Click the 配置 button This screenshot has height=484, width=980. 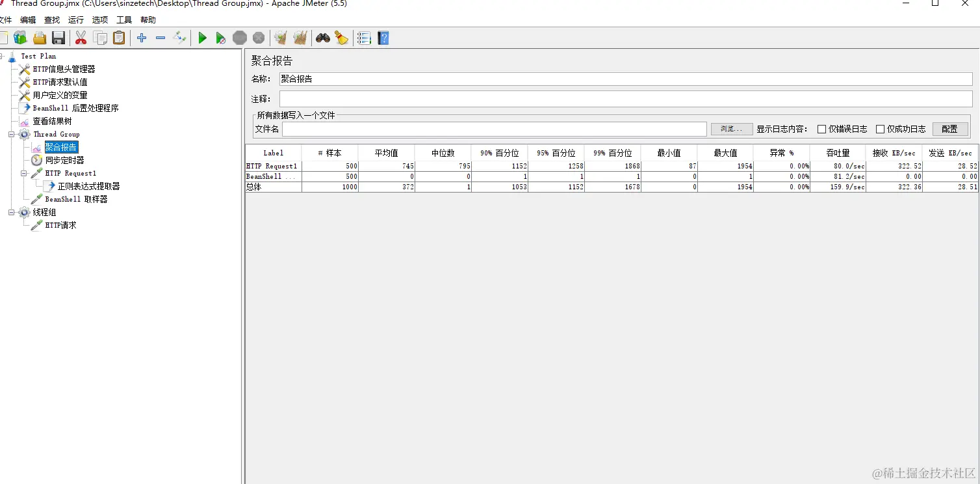pos(950,129)
